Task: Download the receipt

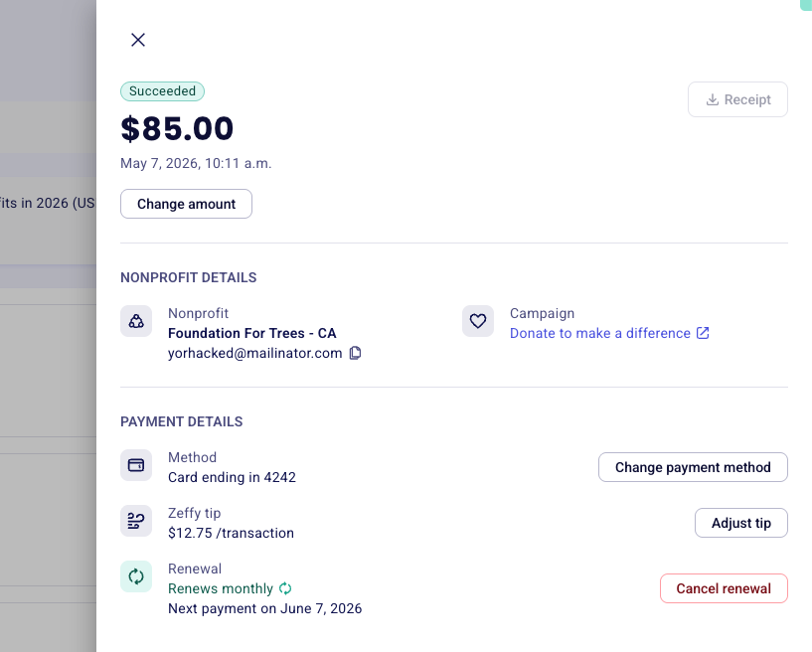Action: 737,99
